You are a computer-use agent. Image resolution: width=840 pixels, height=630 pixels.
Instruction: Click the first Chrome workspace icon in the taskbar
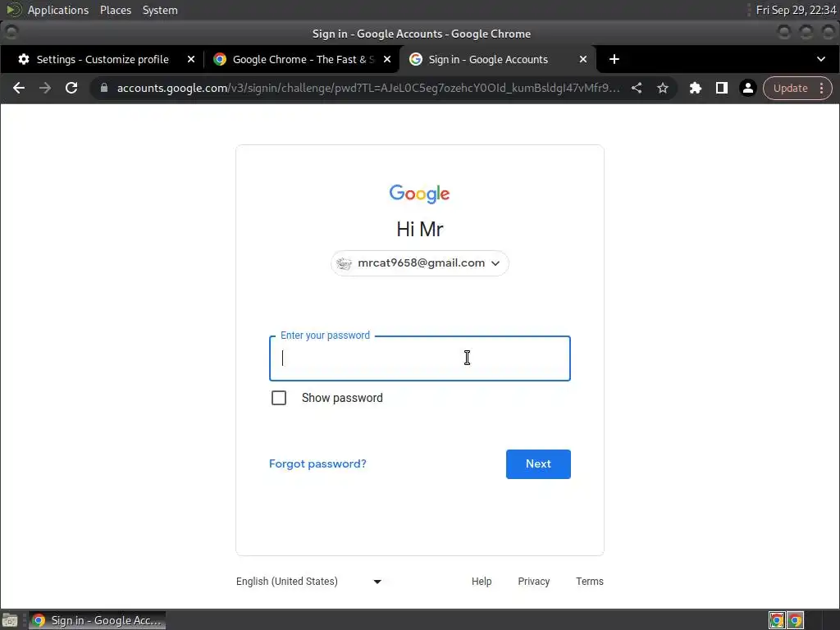click(x=777, y=620)
